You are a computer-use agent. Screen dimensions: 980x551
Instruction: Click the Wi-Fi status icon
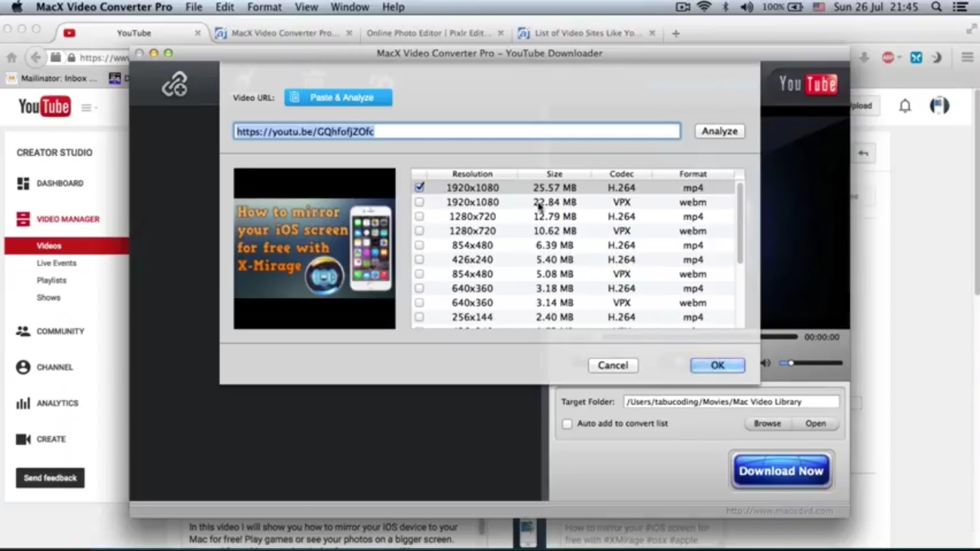[704, 7]
